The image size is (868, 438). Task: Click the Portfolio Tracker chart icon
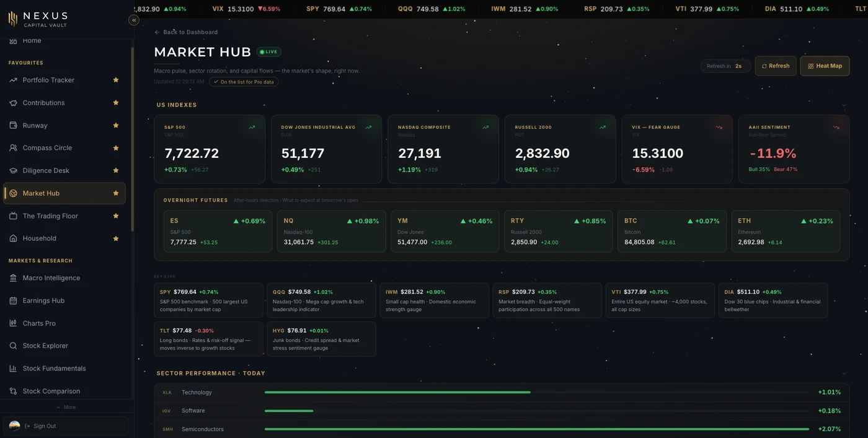point(13,80)
